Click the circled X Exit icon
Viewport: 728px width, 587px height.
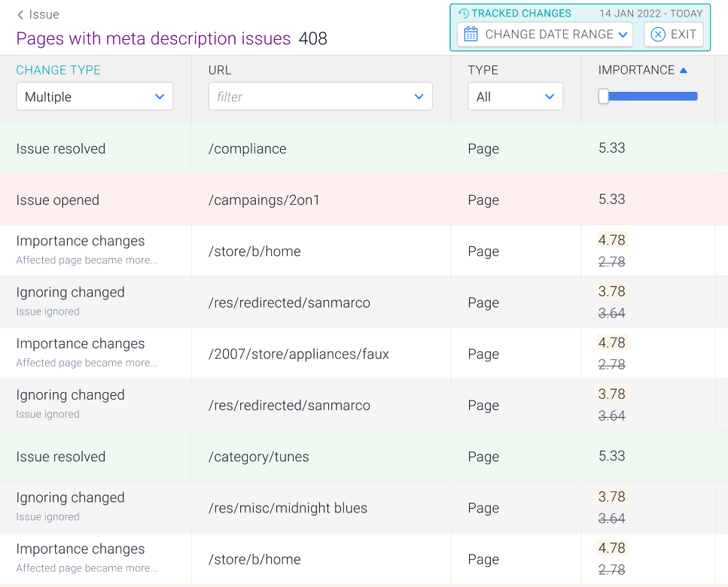pyautogui.click(x=658, y=35)
